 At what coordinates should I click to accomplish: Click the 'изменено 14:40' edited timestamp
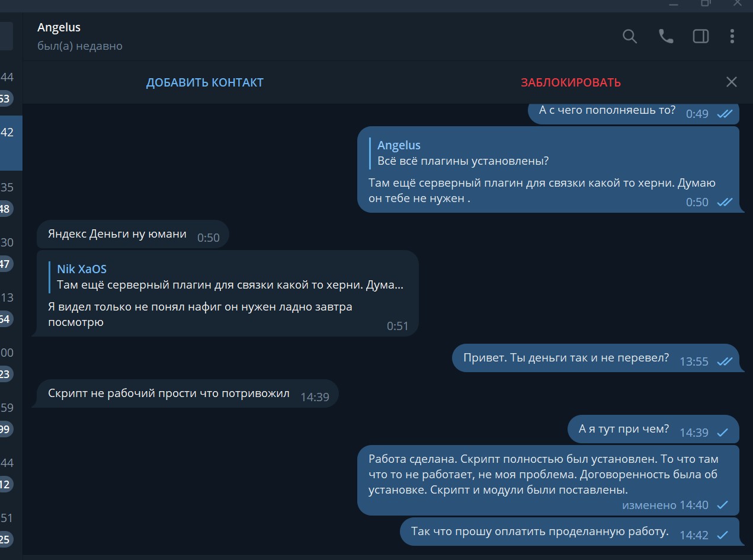click(x=665, y=505)
